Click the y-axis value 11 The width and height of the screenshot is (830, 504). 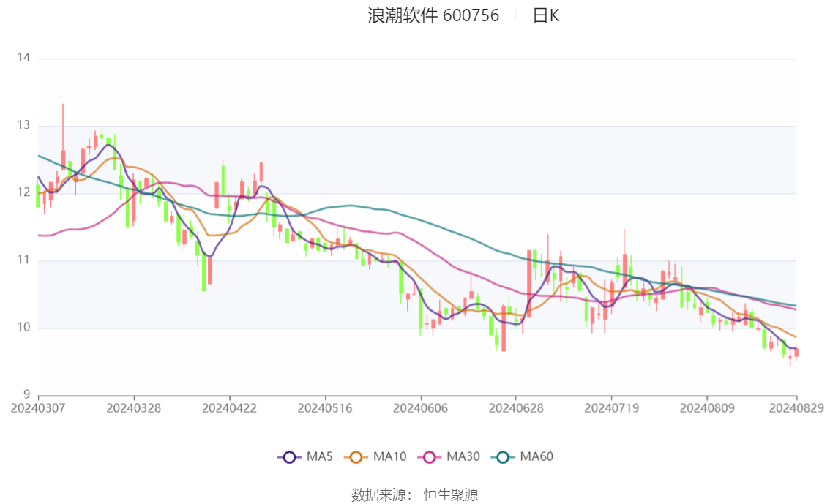[23, 260]
